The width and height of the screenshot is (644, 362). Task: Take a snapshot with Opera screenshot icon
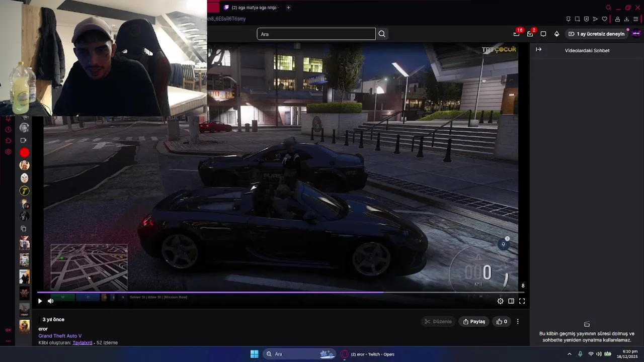[x=578, y=19]
